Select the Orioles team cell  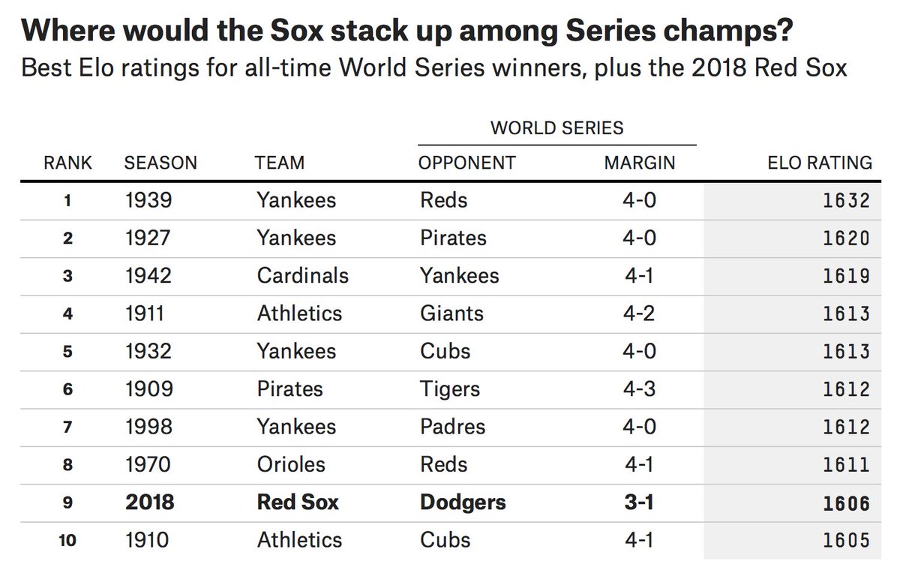coord(291,464)
